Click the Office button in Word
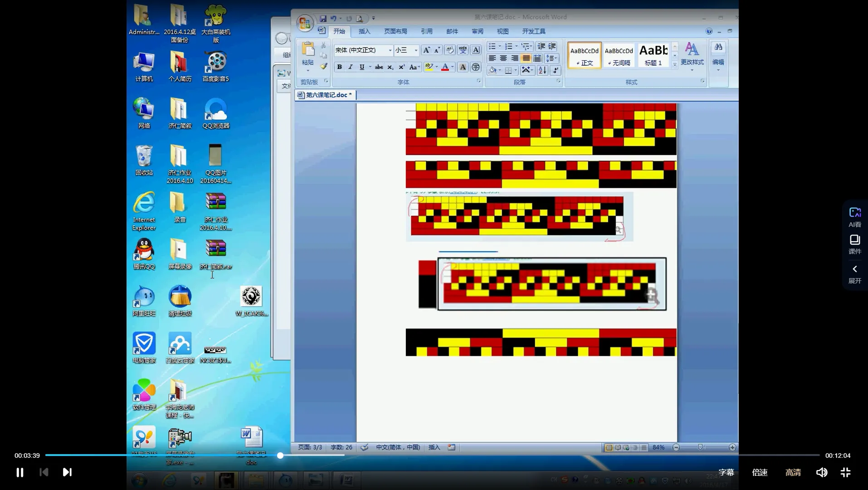This screenshot has height=490, width=868. [305, 23]
